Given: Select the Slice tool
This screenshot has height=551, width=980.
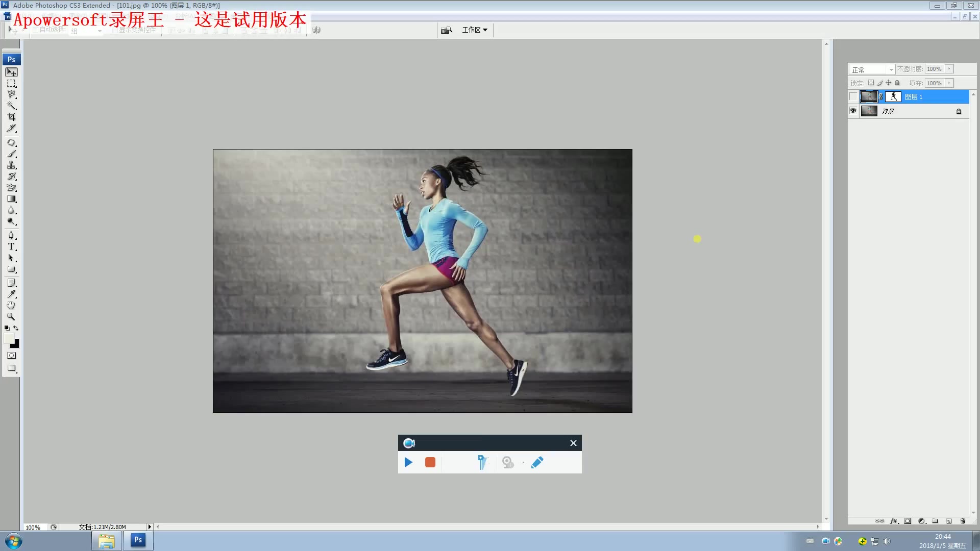Looking at the screenshot, I should tap(11, 128).
